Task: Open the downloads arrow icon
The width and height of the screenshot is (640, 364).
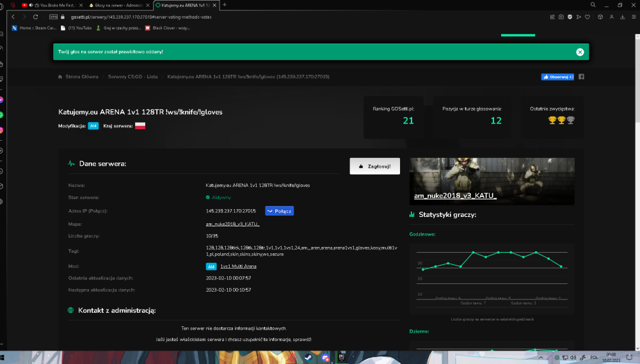Action: pos(623,17)
